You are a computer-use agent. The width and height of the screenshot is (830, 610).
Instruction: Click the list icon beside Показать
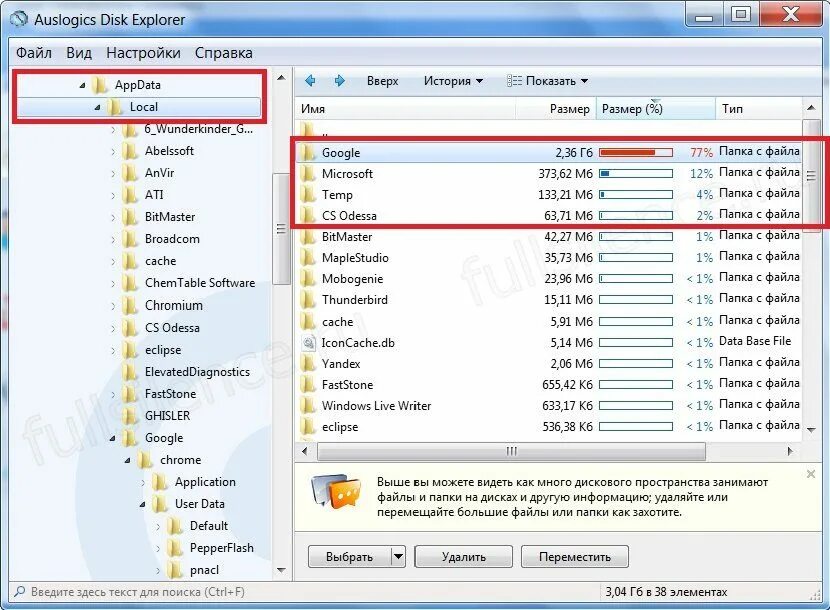[x=514, y=80]
